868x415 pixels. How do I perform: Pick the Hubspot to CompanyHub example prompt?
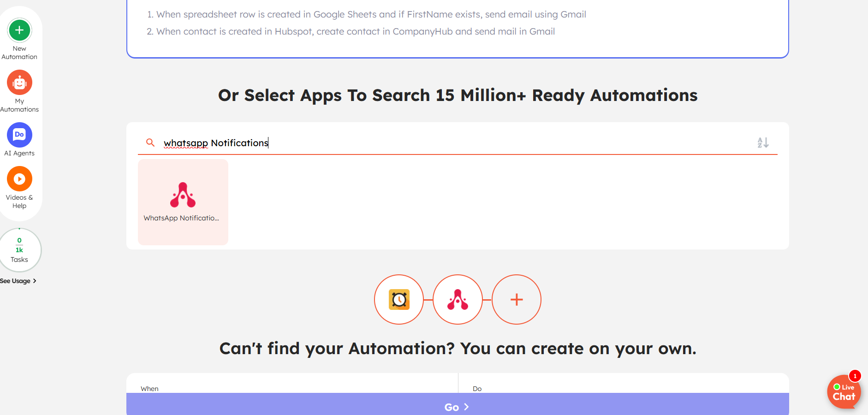[x=355, y=31]
